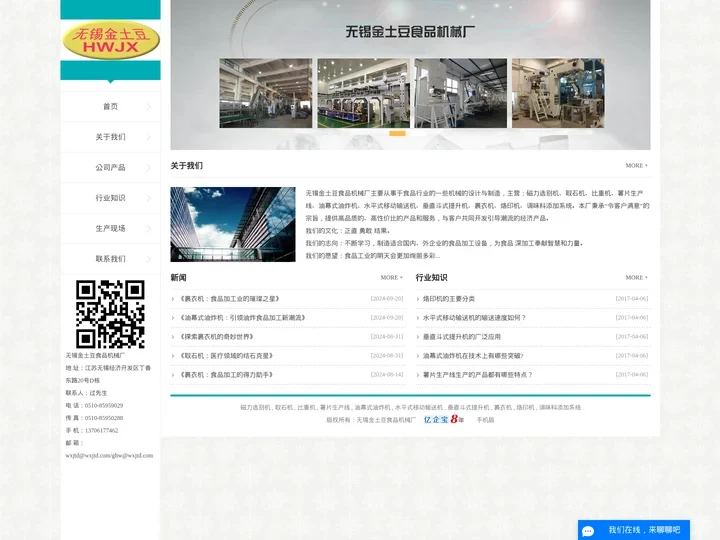Viewport: 720px width, 540px height.
Task: Click the arrow next to 关于我们 menu
Action: coord(148,137)
